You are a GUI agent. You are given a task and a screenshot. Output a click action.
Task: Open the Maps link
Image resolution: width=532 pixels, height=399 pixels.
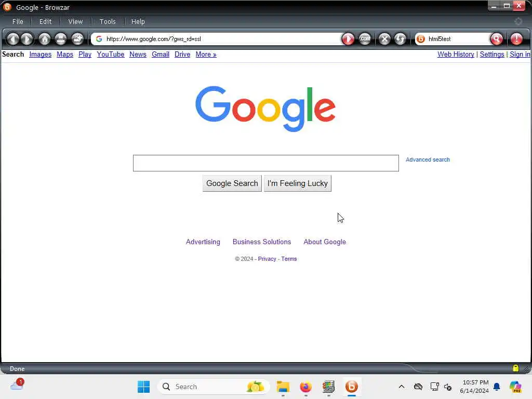point(65,54)
